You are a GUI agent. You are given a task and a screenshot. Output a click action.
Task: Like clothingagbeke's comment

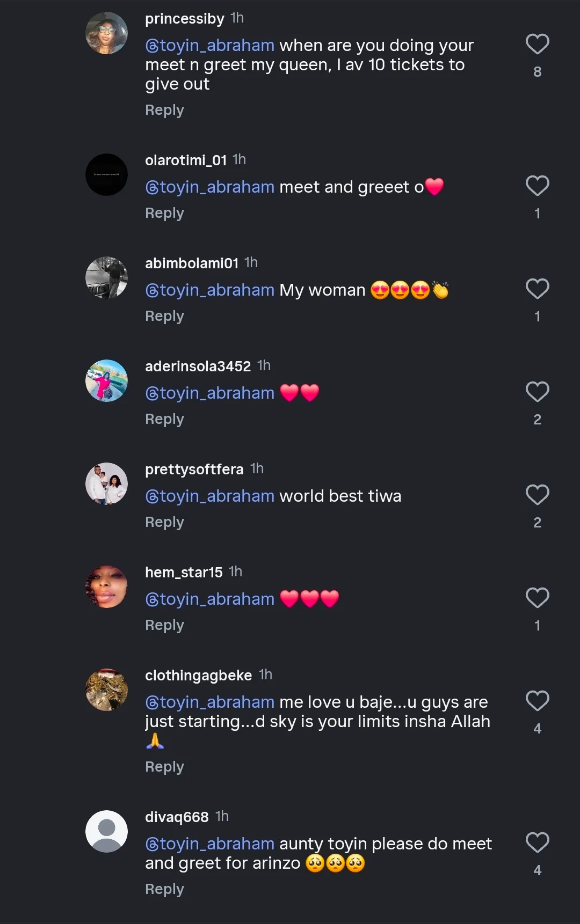(x=537, y=701)
